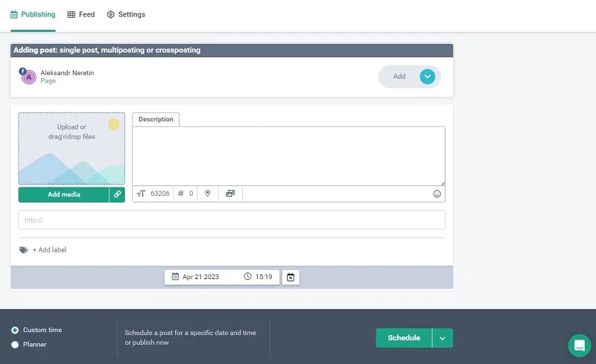Open the 15:19 time picker

point(258,277)
